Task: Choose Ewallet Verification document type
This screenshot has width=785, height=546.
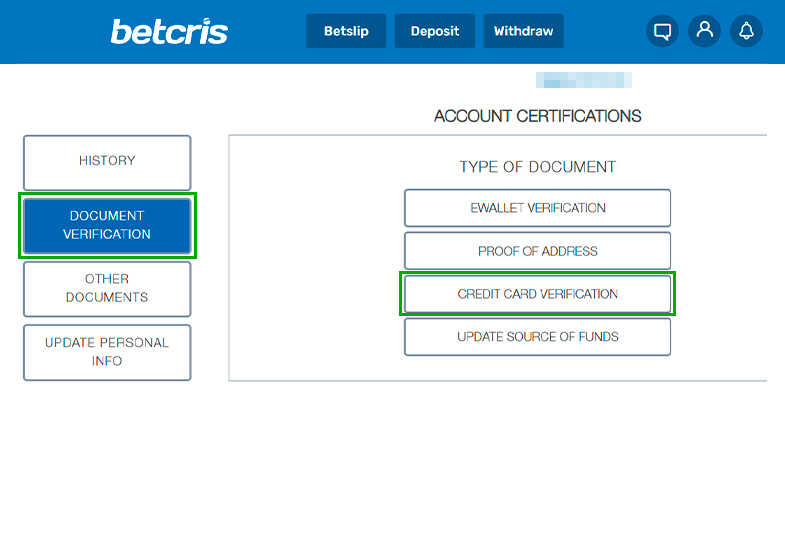Action: (x=538, y=208)
